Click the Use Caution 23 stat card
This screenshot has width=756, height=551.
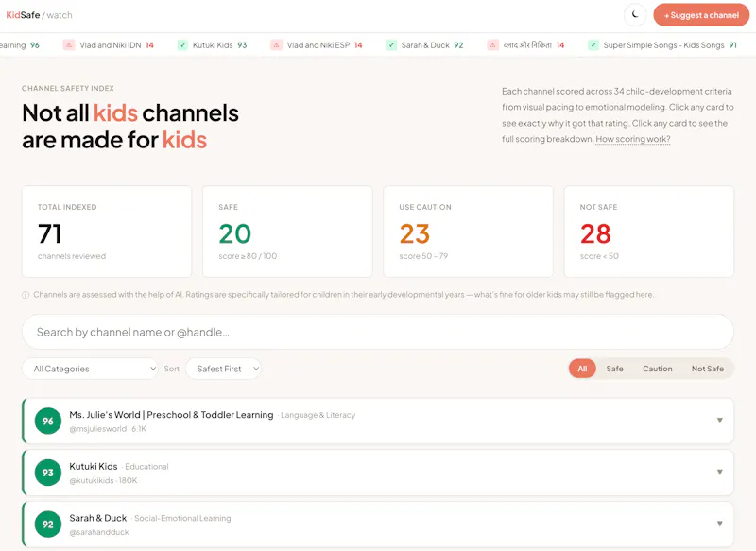click(468, 232)
